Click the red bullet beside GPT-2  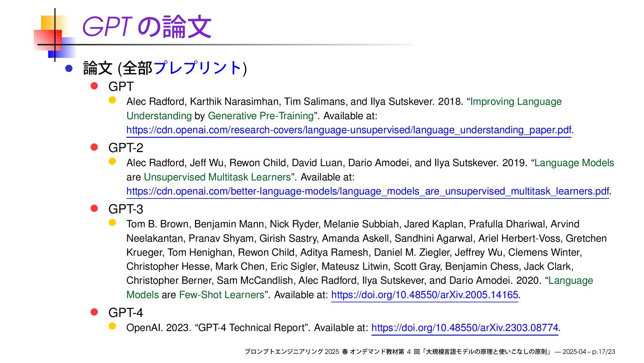94,147
